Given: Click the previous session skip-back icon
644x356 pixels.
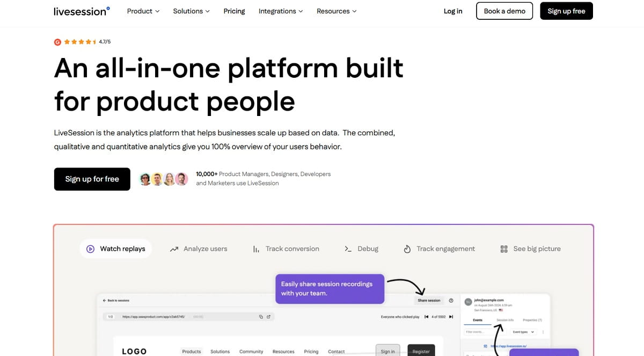Looking at the screenshot, I should 426,317.
